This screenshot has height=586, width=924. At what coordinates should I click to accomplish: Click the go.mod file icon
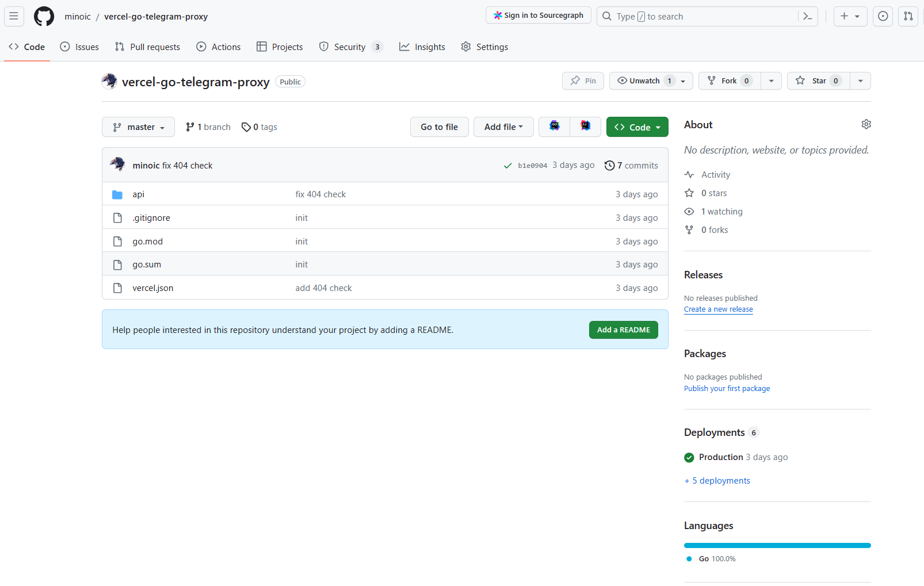(117, 242)
